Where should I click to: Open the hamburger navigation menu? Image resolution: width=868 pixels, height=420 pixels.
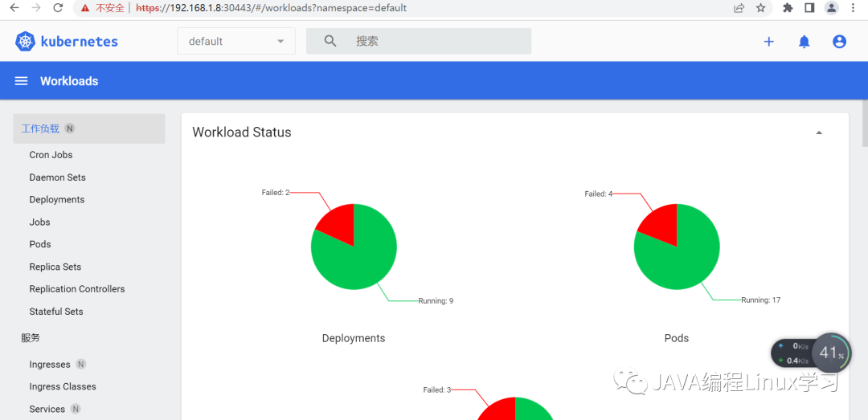pos(21,81)
